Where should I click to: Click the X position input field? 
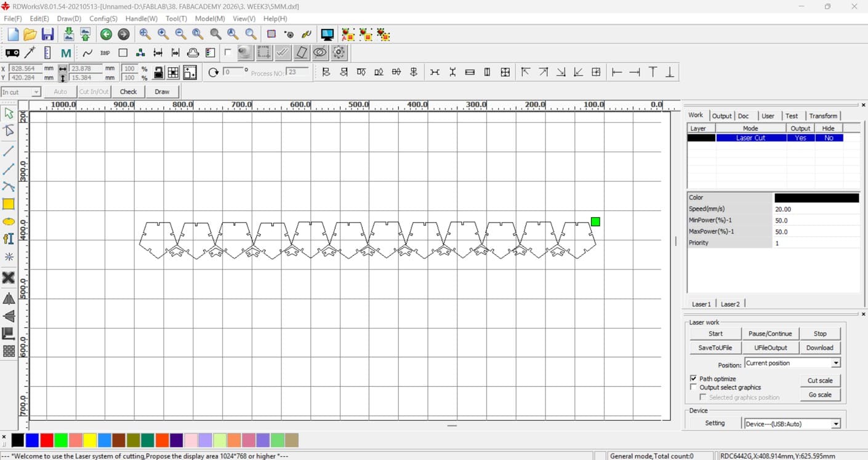[x=25, y=68]
